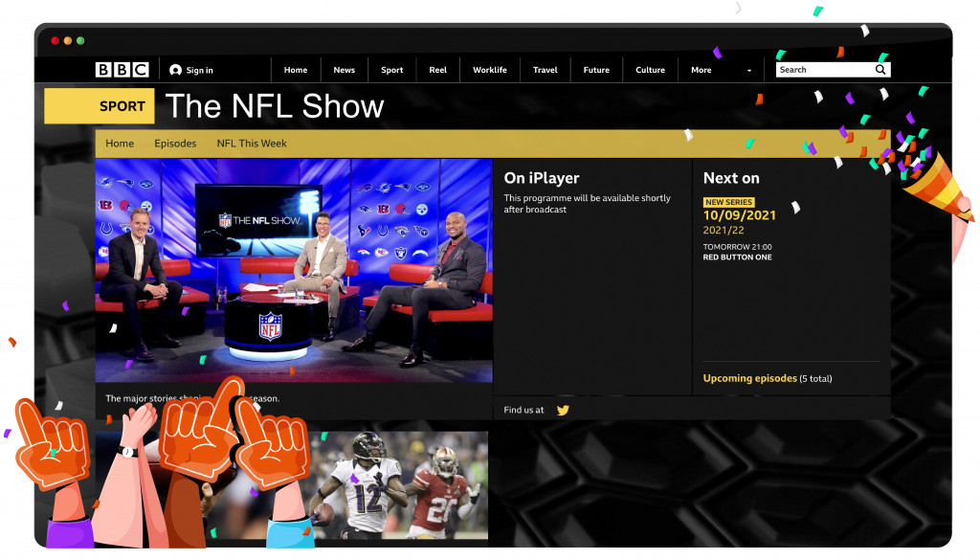The height and width of the screenshot is (560, 980).
Task: Open Reel in the top navigation
Action: click(x=437, y=70)
